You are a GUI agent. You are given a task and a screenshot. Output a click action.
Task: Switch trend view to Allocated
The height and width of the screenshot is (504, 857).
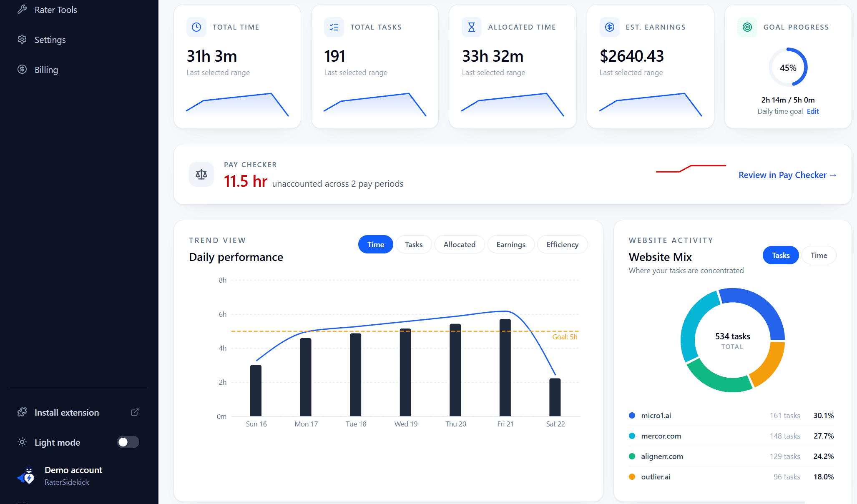pos(459,245)
